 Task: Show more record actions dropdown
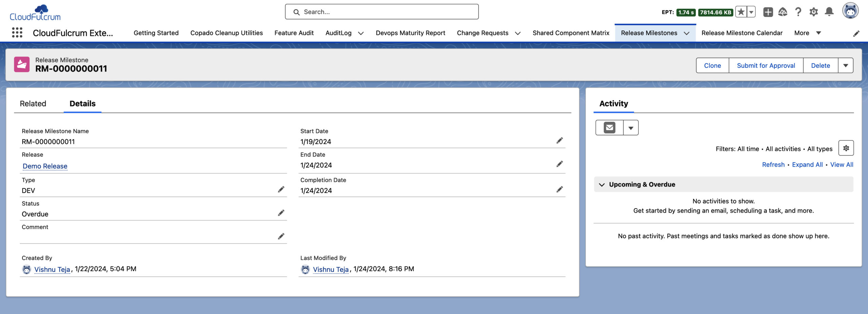[846, 65]
